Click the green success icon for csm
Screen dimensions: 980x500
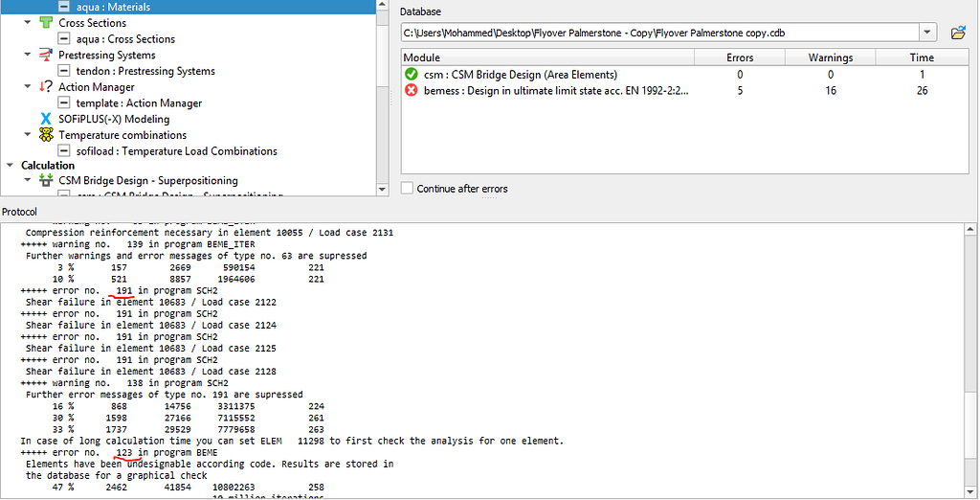pyautogui.click(x=412, y=74)
